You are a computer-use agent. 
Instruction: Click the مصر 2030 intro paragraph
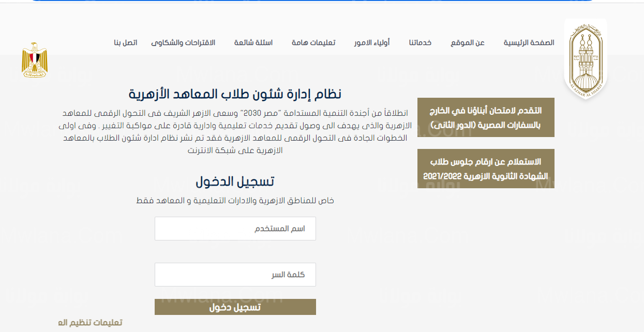click(235, 132)
